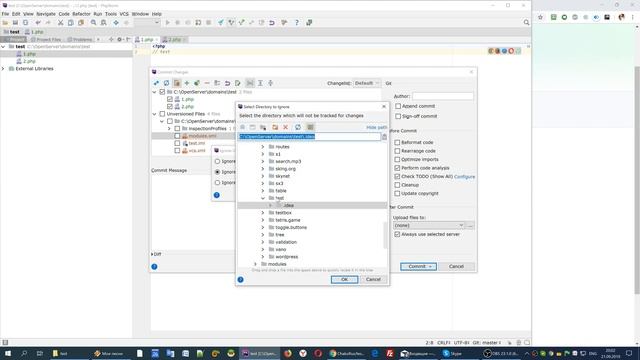Enable the Sign-off commit checkbox
640x360 pixels.
coord(398,116)
